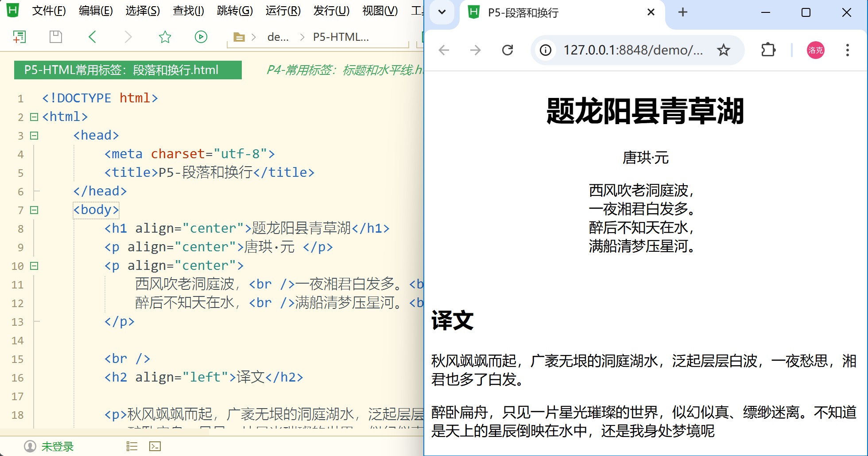Viewport: 868px width, 456px height.
Task: Open the 发行(U) menu
Action: [331, 11]
